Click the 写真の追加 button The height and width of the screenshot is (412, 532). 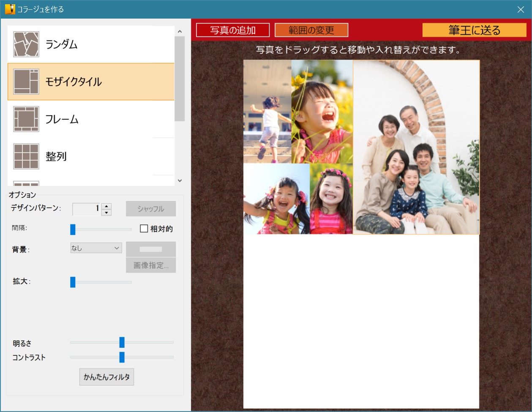pos(233,30)
